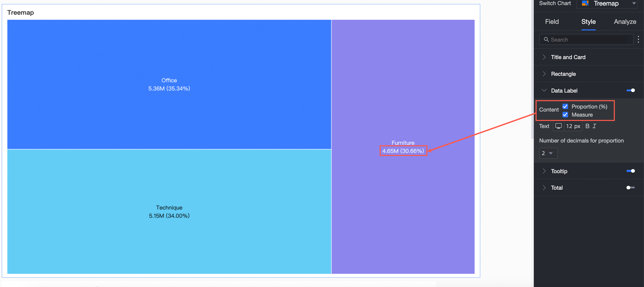Click the Treemap chart title
644x287 pixels.
[21, 12]
